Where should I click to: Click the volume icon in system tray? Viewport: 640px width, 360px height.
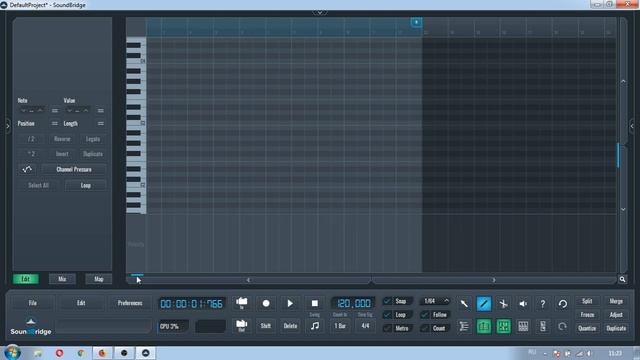tap(589, 353)
